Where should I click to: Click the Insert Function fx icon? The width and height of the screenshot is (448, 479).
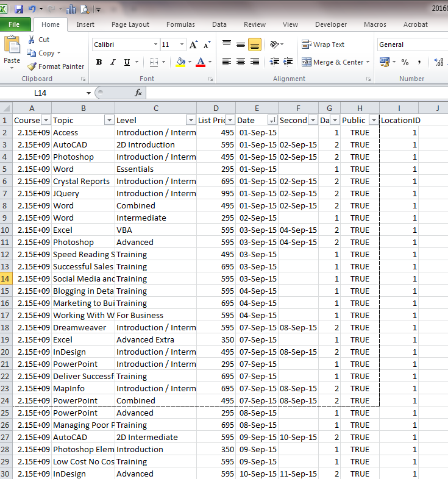pos(138,93)
